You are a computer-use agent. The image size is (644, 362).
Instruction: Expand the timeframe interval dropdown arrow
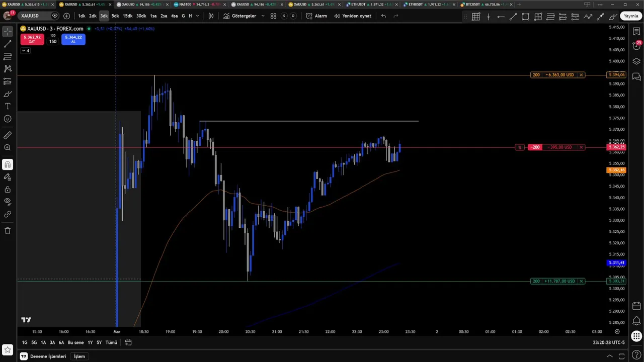pyautogui.click(x=197, y=16)
